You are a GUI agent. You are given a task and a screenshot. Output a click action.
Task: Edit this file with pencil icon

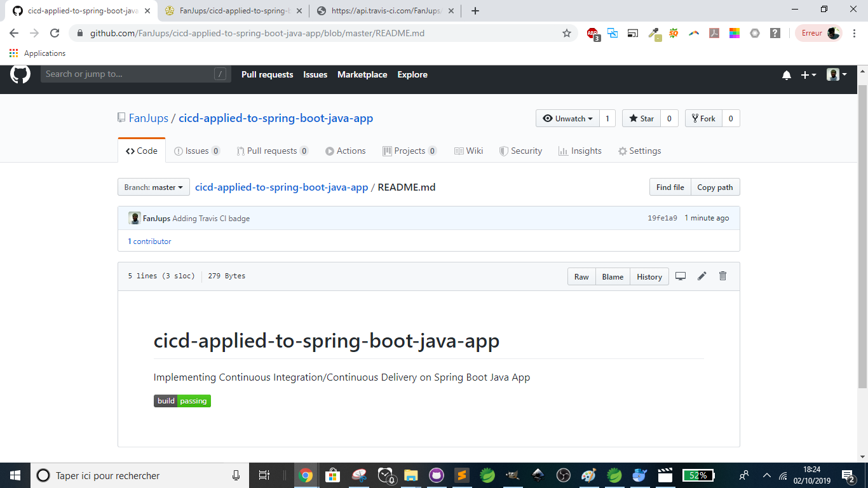702,276
